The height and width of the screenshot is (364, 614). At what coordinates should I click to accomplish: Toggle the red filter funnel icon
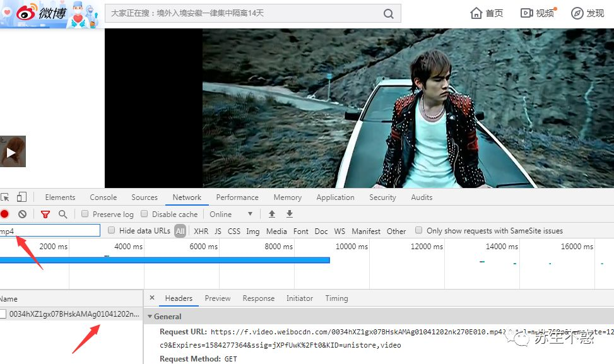point(45,214)
